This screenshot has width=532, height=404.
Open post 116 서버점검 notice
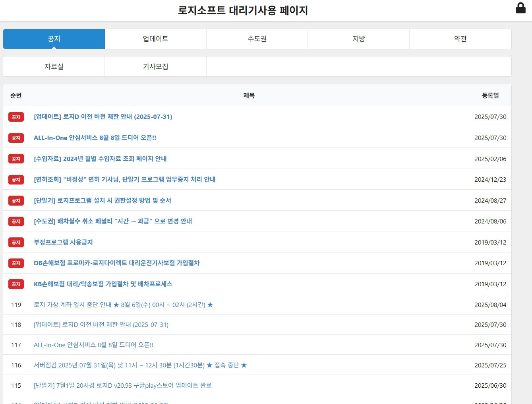click(x=140, y=365)
